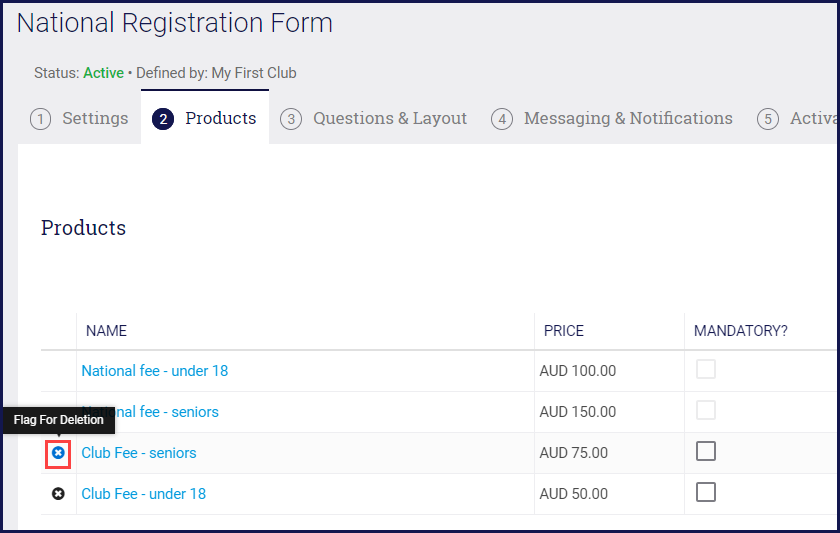This screenshot has height=533, width=840.
Task: Open Club Fee - seniors product link
Action: coord(139,453)
